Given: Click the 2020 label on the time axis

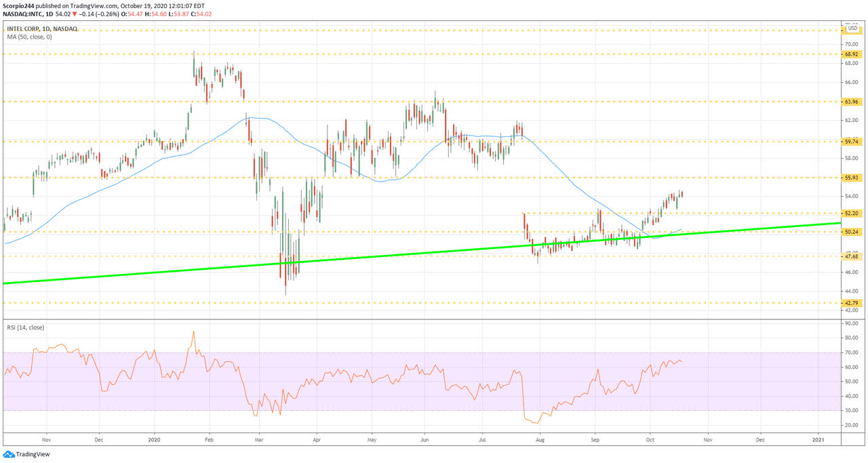Looking at the screenshot, I should (x=154, y=439).
